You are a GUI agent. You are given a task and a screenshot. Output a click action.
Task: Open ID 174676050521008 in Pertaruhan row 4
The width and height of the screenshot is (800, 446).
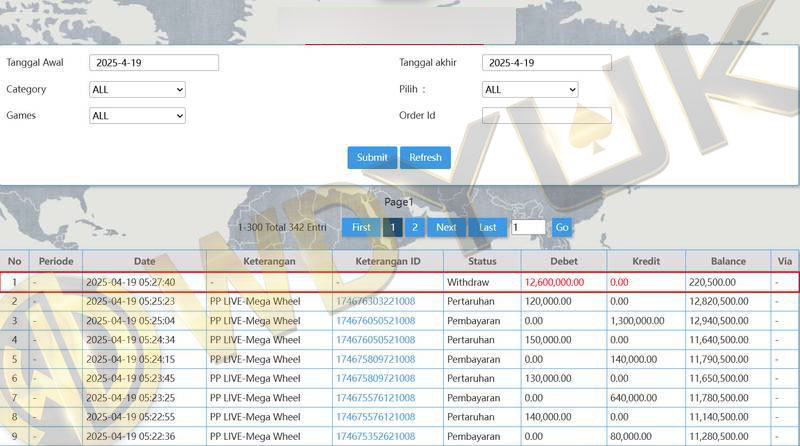click(376, 340)
